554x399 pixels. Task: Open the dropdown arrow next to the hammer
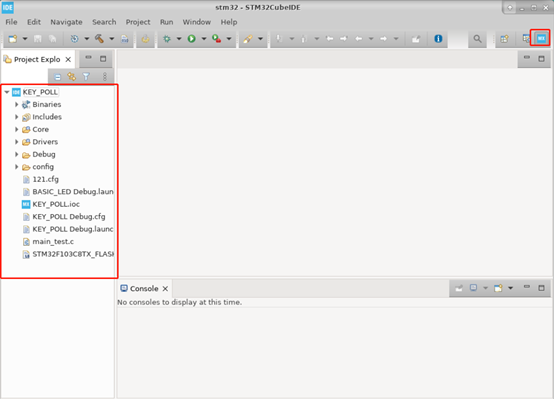click(111, 39)
